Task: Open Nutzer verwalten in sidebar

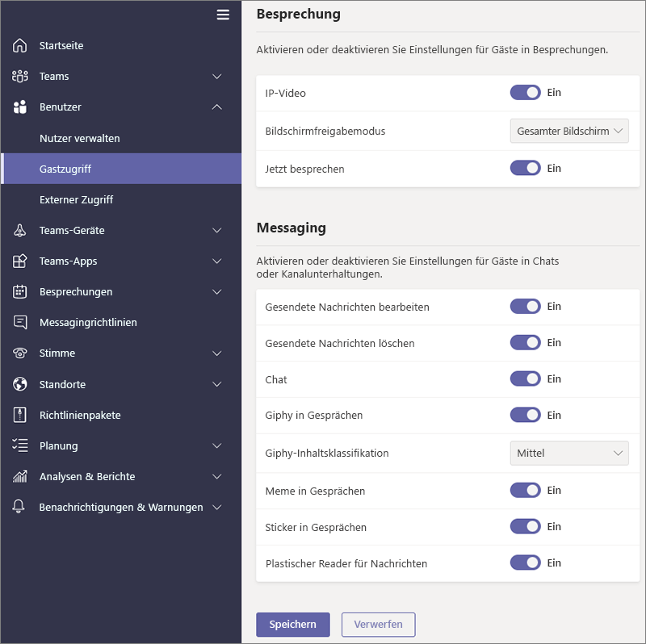Action: coord(80,139)
